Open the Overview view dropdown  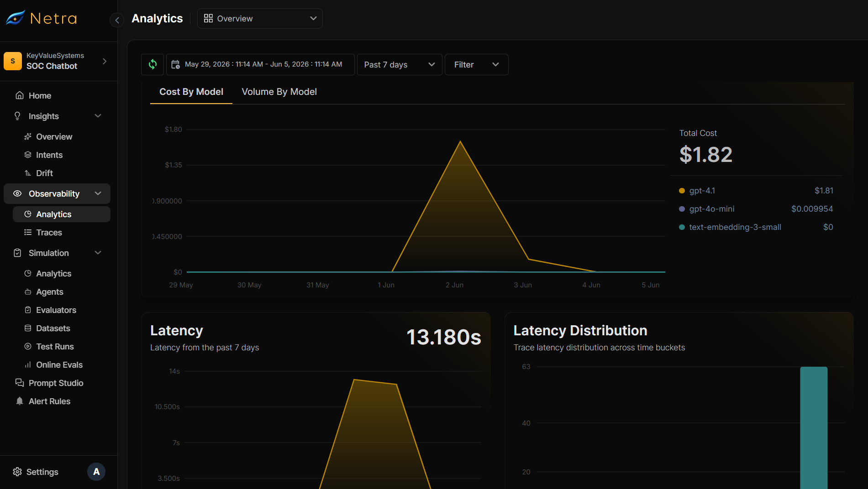(x=260, y=18)
